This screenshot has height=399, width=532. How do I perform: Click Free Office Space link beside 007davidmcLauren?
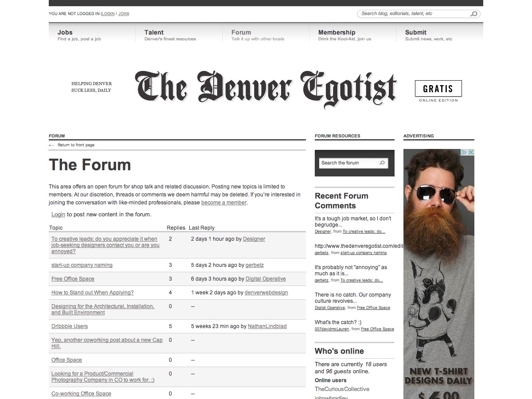click(x=377, y=329)
